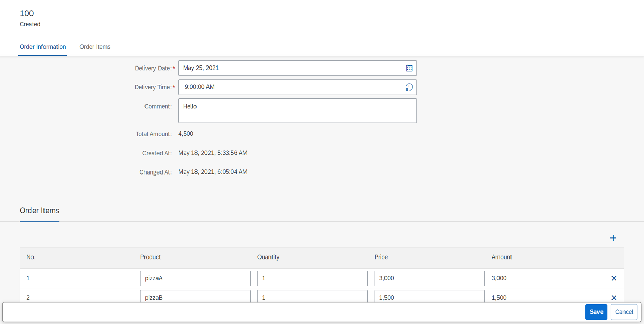Add a new order item with plus icon
644x324 pixels.
(x=613, y=238)
